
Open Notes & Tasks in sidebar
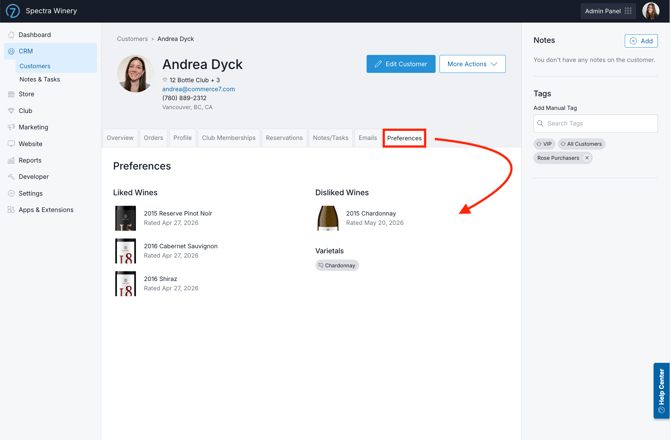coord(39,79)
